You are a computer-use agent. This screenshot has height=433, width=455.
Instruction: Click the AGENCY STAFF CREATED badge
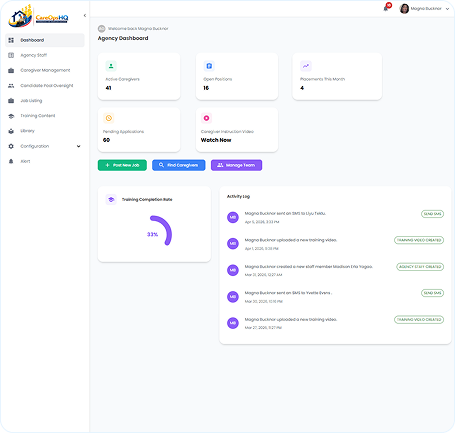coord(420,267)
